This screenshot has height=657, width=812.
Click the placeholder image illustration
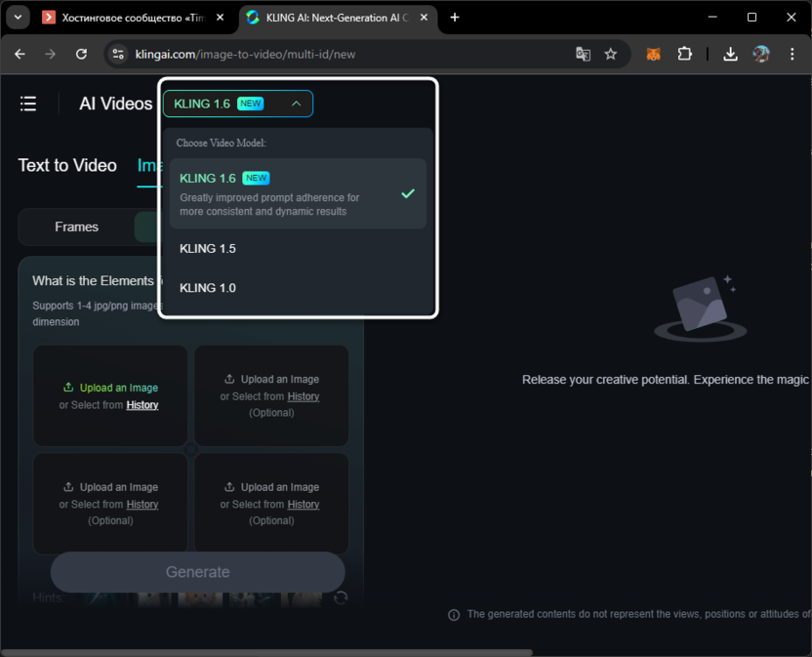click(x=701, y=308)
